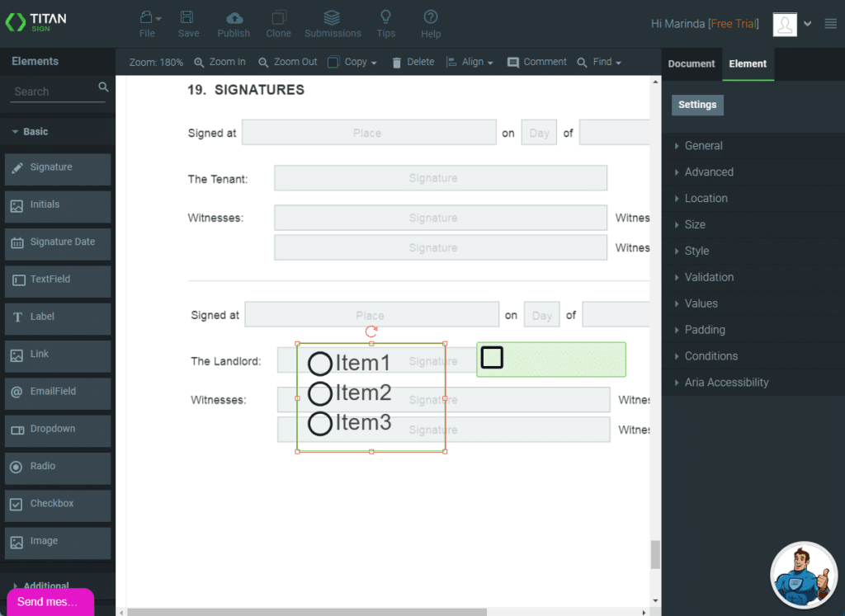Open the File menu
Screen dimensions: 845x616
point(147,23)
